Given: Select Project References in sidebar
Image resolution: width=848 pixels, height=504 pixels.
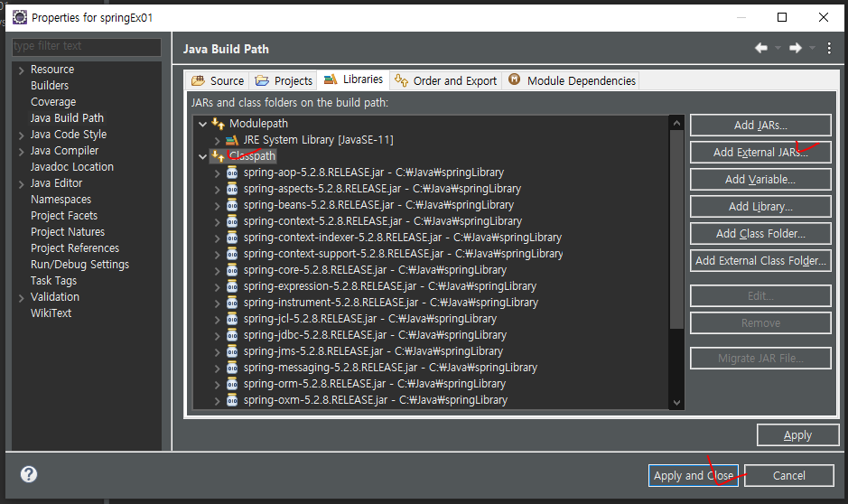Looking at the screenshot, I should 75,248.
